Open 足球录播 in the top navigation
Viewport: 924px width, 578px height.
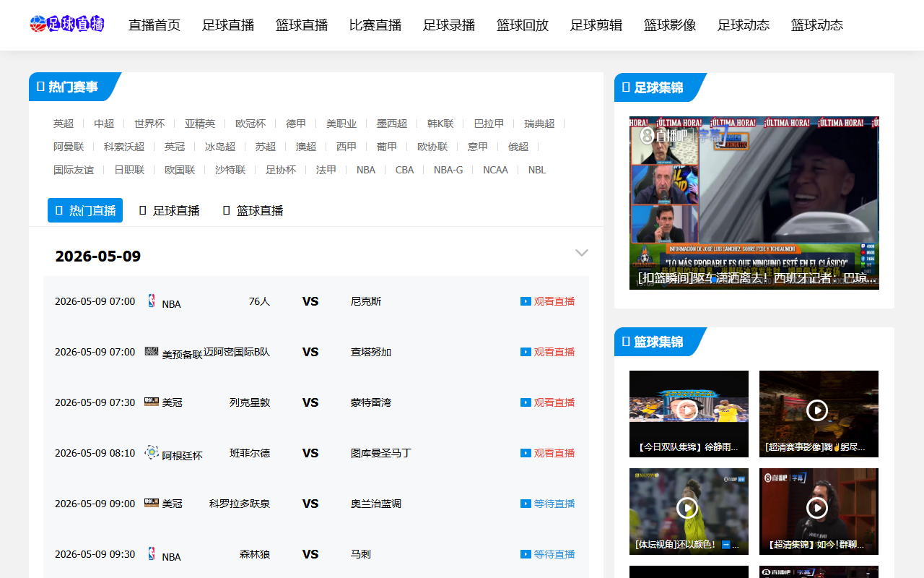pos(449,25)
